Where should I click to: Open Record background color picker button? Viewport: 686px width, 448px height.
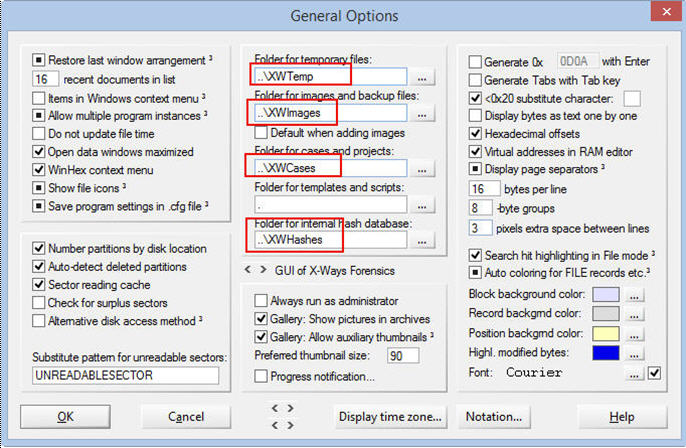[636, 314]
